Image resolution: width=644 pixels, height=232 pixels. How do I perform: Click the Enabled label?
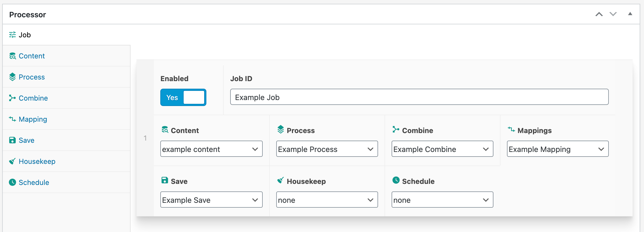(174, 79)
